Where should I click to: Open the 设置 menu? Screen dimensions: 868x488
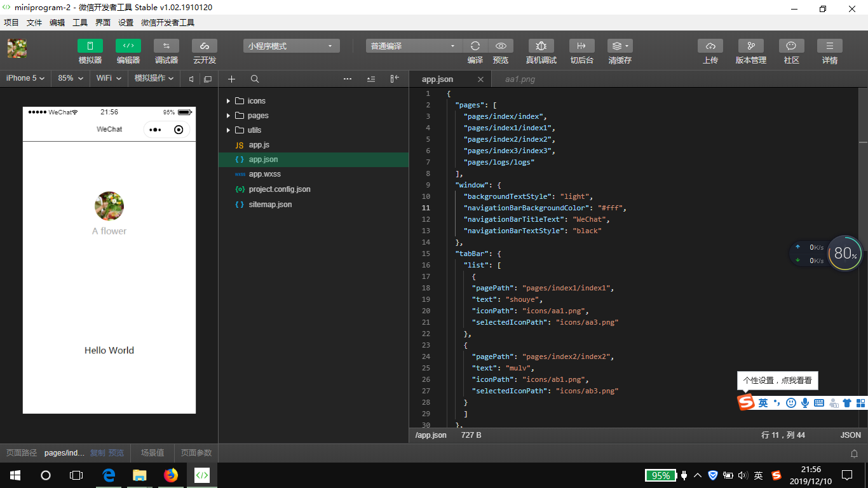[126, 22]
